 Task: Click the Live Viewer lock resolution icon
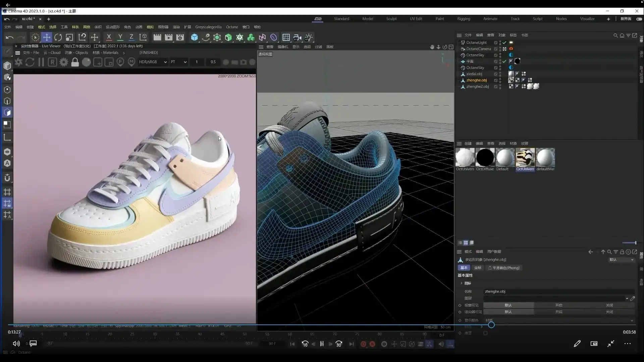click(x=75, y=62)
